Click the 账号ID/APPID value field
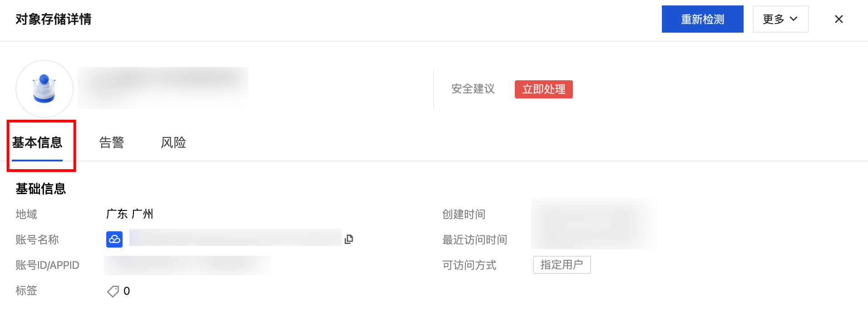The width and height of the screenshot is (868, 312). (187, 265)
